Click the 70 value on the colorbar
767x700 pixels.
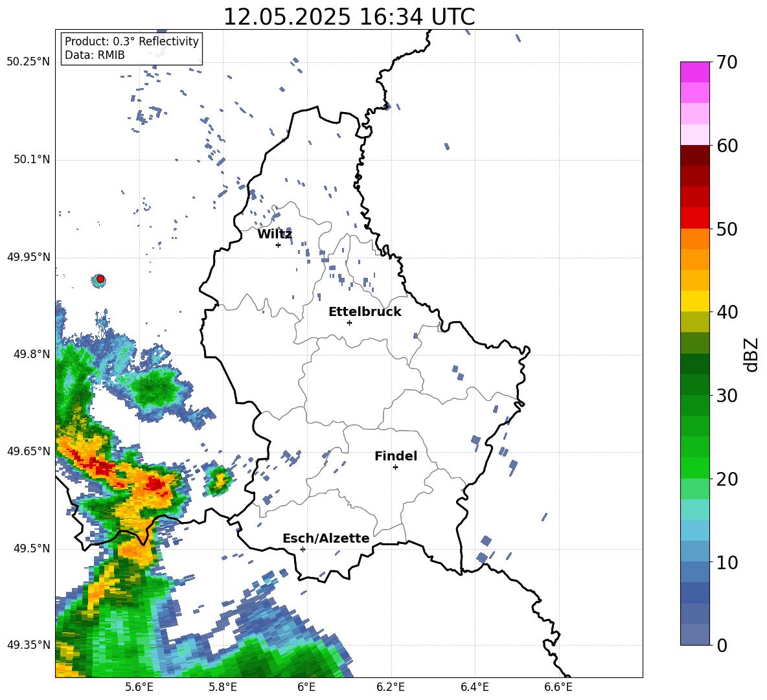click(x=727, y=63)
